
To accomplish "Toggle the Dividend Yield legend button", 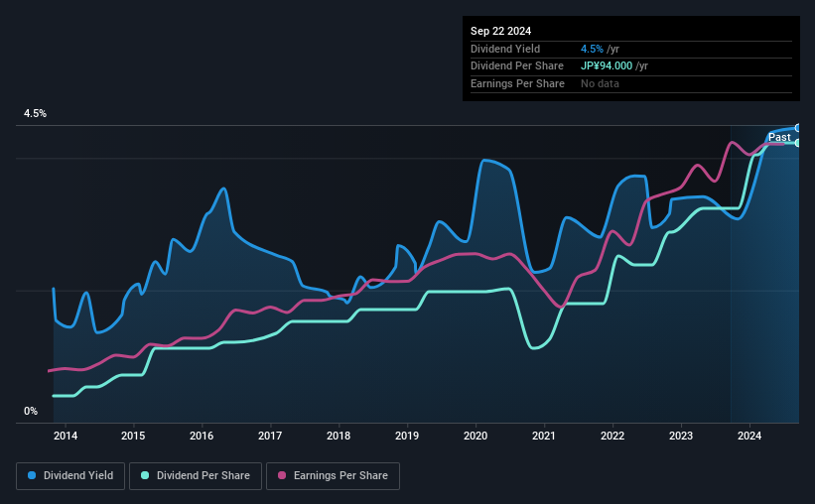I will click(70, 476).
